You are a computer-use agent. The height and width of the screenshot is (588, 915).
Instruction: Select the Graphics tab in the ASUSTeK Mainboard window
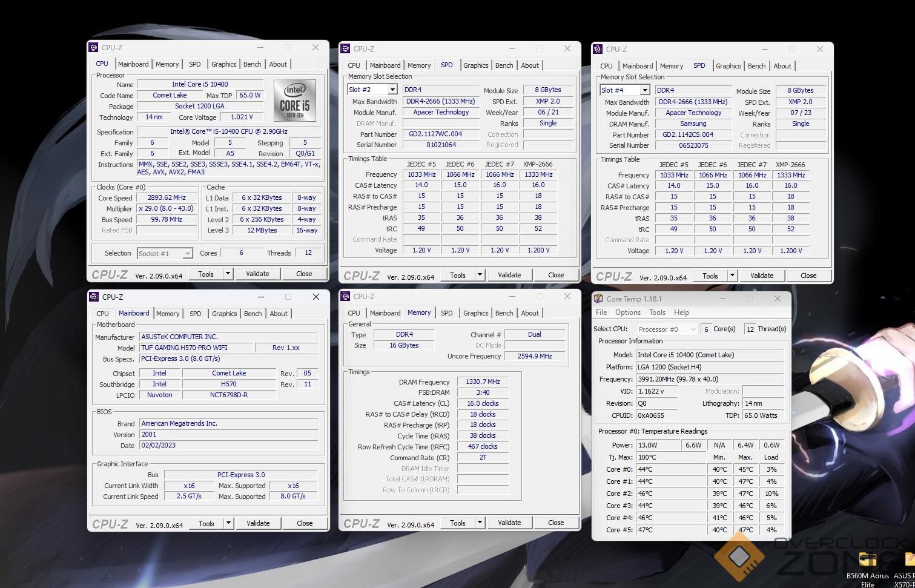tap(225, 314)
